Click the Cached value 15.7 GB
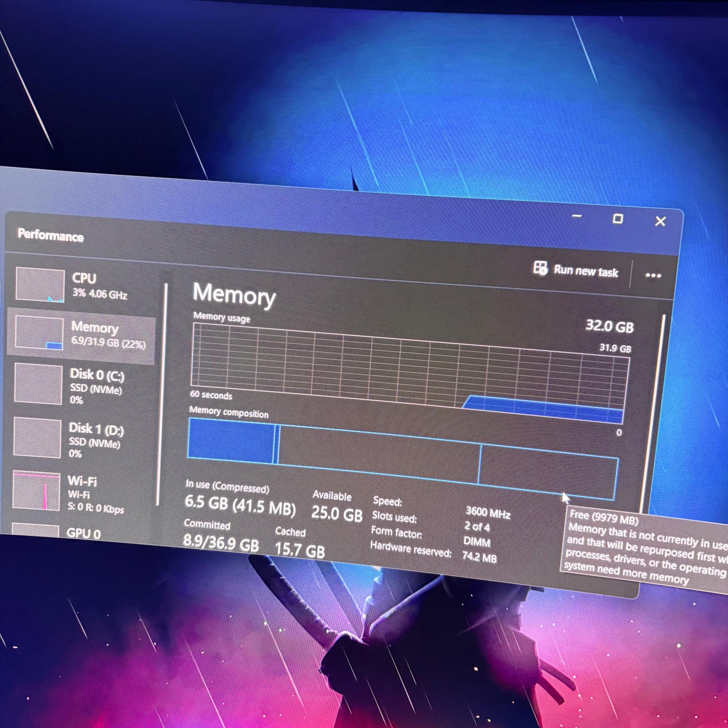 click(300, 550)
